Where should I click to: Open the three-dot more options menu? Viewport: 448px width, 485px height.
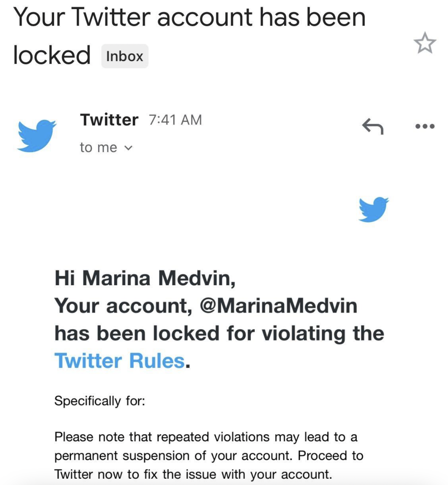425,126
